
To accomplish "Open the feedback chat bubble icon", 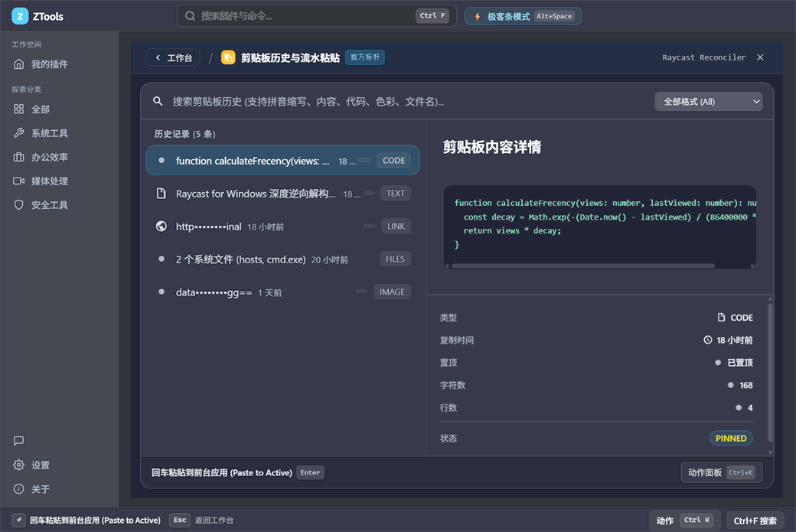I will (19, 441).
